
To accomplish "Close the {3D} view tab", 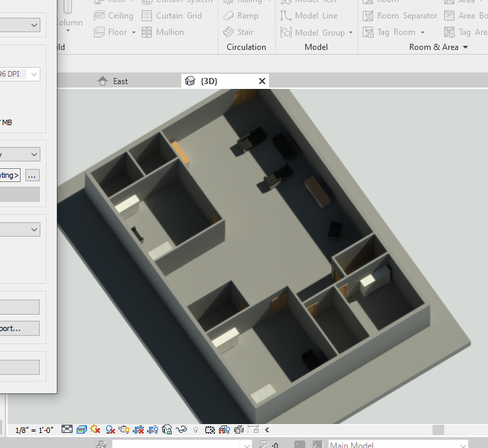I will pos(262,81).
